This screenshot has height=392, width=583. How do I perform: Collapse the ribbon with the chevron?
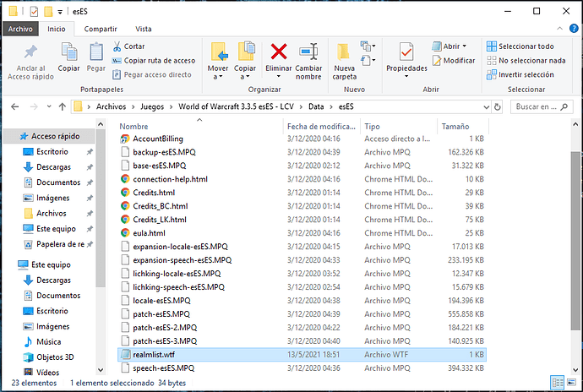(x=560, y=29)
